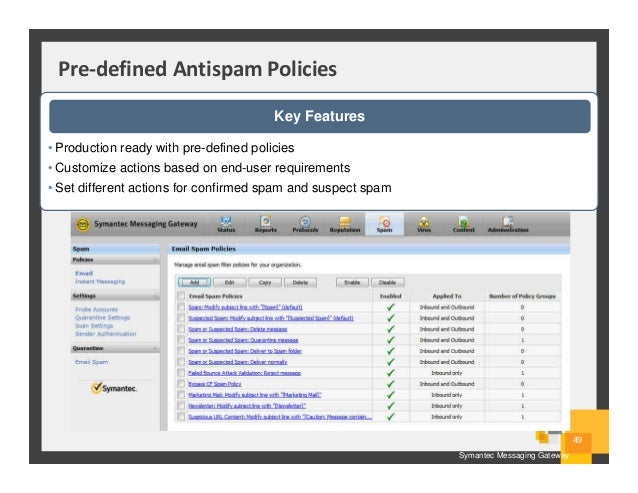Open Deliver to Spam folder policy link
638x493 pixels.
(x=245, y=351)
